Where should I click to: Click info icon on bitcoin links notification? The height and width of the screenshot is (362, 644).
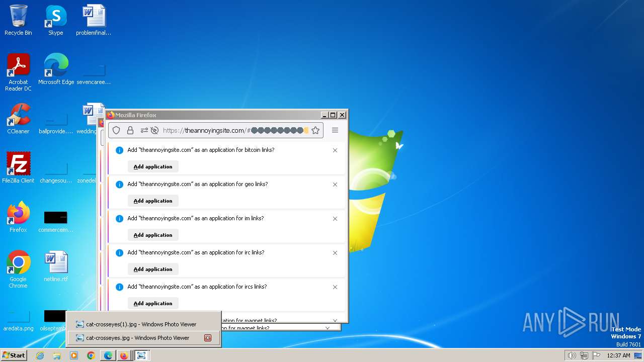[119, 150]
